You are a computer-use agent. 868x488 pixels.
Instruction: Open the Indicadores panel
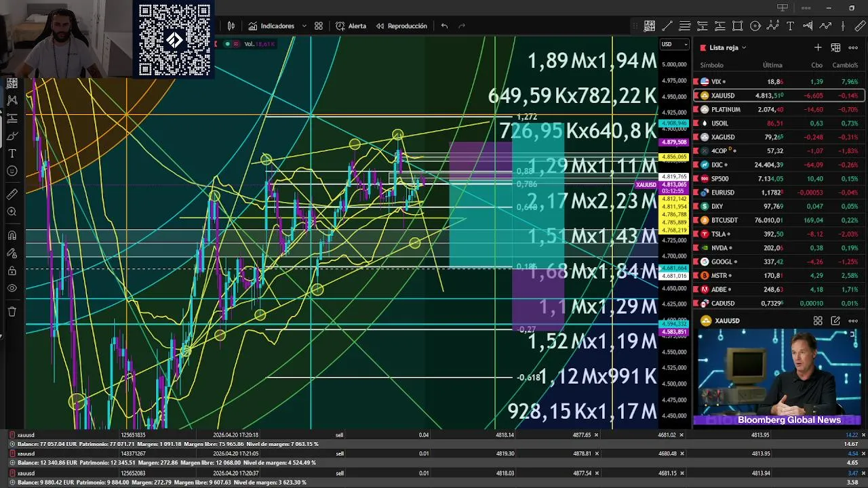(271, 26)
